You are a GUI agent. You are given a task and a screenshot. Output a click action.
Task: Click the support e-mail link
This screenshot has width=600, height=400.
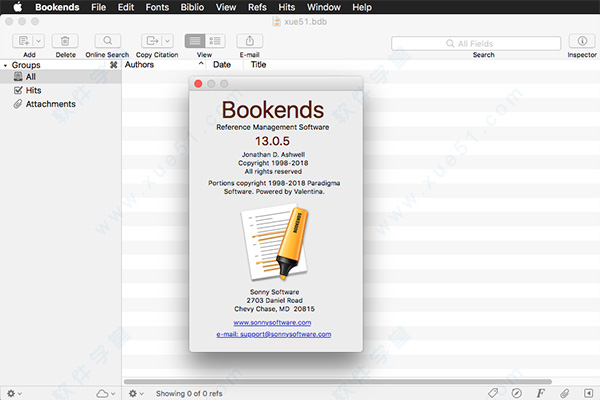274,334
